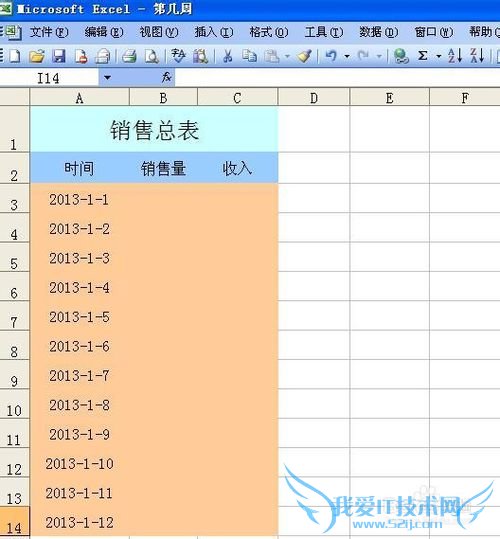Insert hyperlink with the globe icon

(401, 56)
